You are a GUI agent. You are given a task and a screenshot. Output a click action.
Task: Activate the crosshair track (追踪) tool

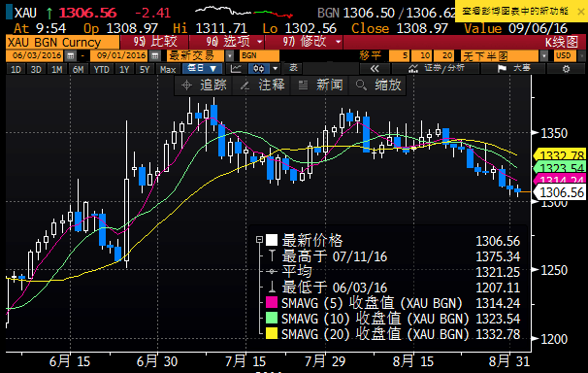click(204, 85)
